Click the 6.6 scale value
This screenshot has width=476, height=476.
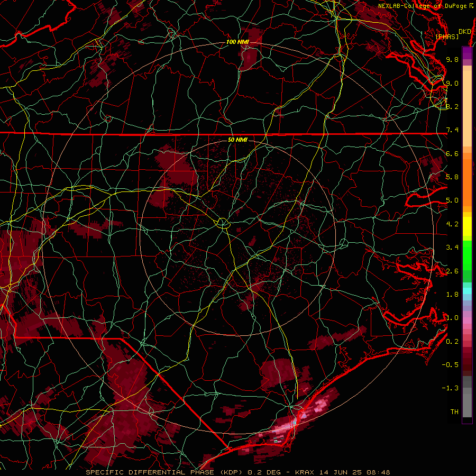tap(452, 153)
